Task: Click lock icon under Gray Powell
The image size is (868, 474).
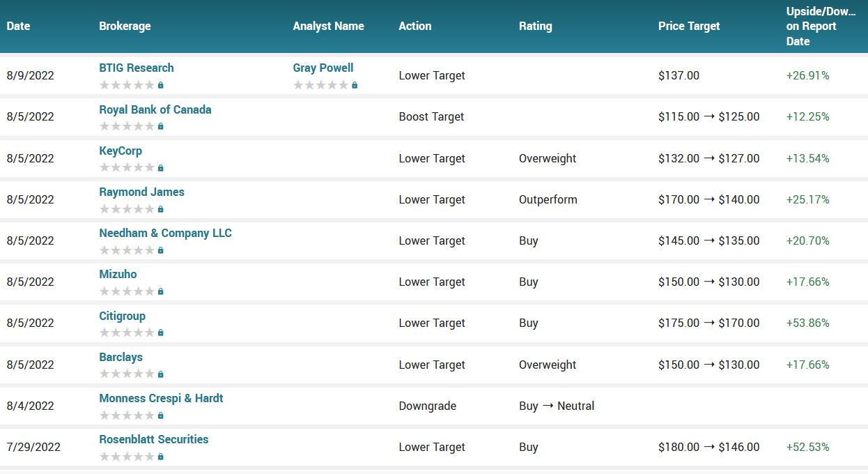Action: (355, 85)
